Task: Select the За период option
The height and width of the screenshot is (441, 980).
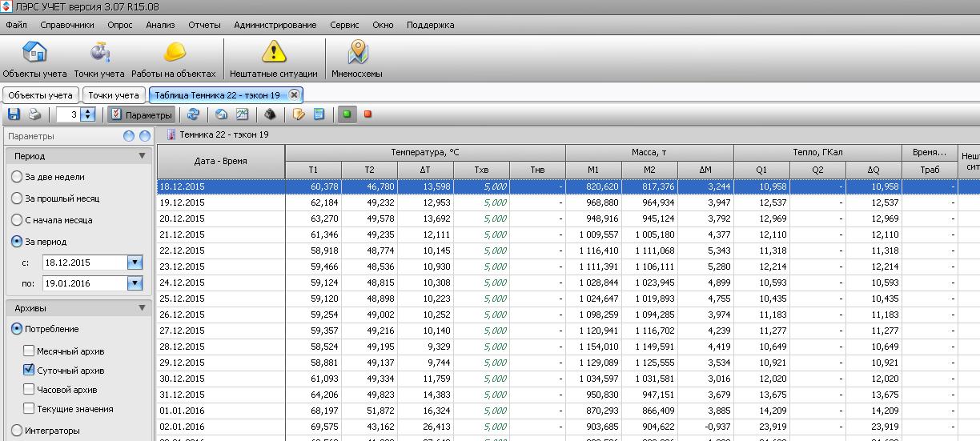Action: pos(39,242)
